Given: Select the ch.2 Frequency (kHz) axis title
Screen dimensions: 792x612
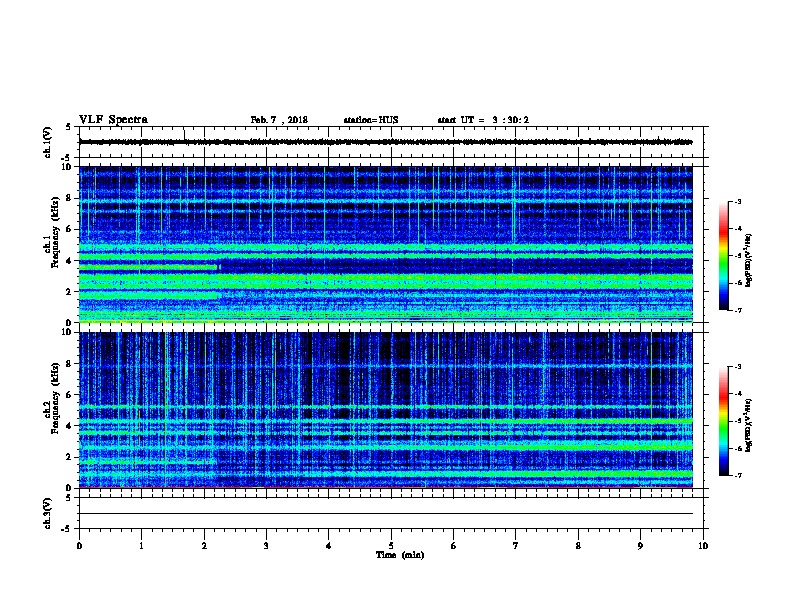Looking at the screenshot, I should tap(52, 398).
